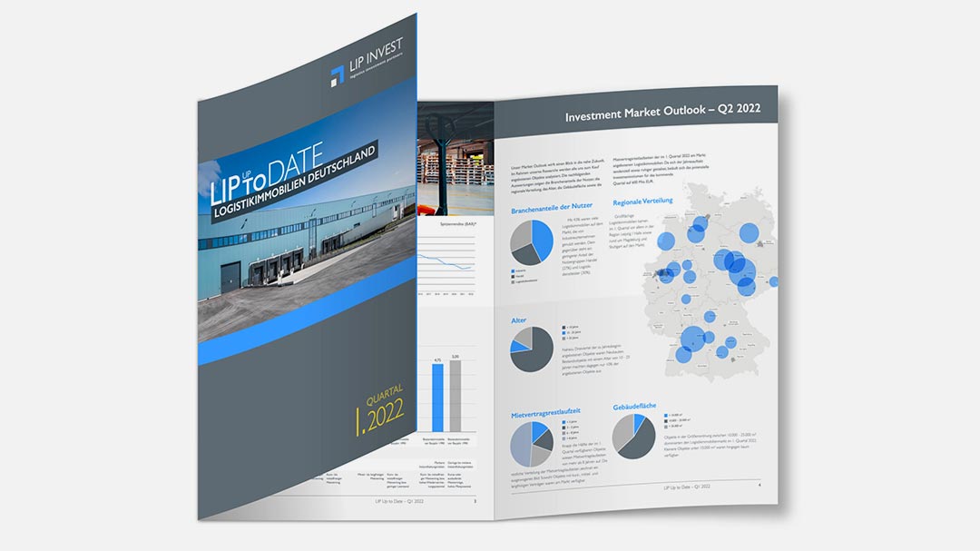This screenshot has height=551, width=980.
Task: Click the LIP Invest square logo on cover
Action: click(338, 75)
